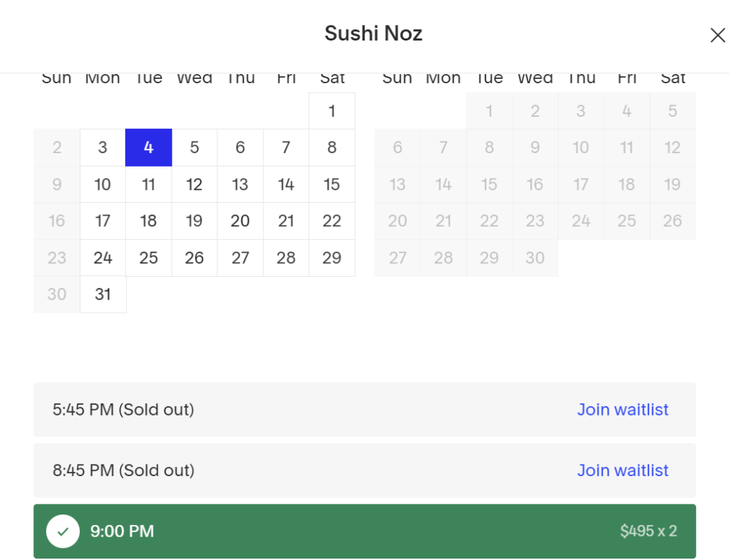Select date 18 in the left-hand month
Image resolution: width=729 pixels, height=560 pixels.
149,221
